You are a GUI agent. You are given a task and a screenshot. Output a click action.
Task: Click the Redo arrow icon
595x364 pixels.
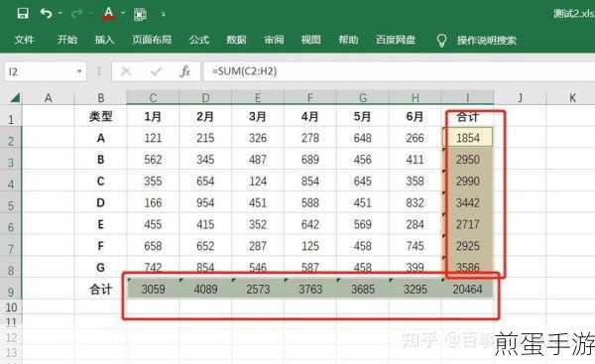[x=77, y=14]
